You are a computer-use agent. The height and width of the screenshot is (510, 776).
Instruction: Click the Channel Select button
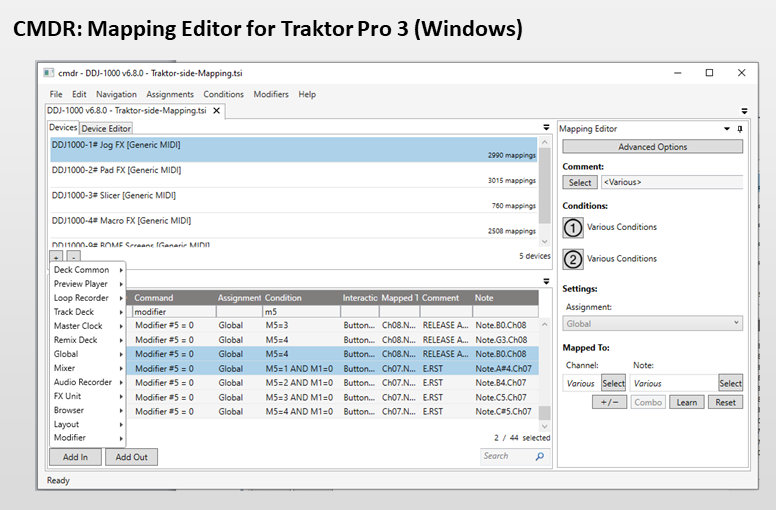click(x=613, y=383)
